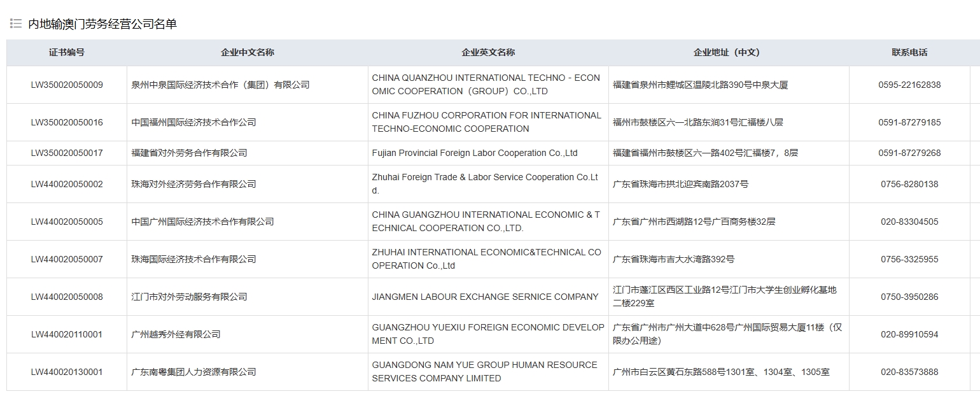The height and width of the screenshot is (396, 980).
Task: Click the 企业英文名称 column header
Action: click(488, 52)
